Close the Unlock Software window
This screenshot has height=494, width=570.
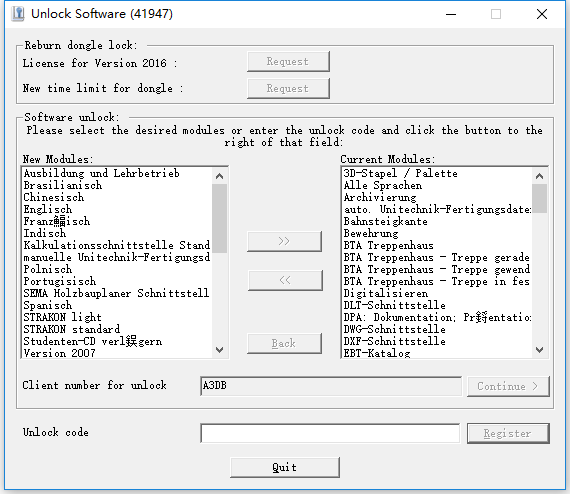click(x=542, y=14)
